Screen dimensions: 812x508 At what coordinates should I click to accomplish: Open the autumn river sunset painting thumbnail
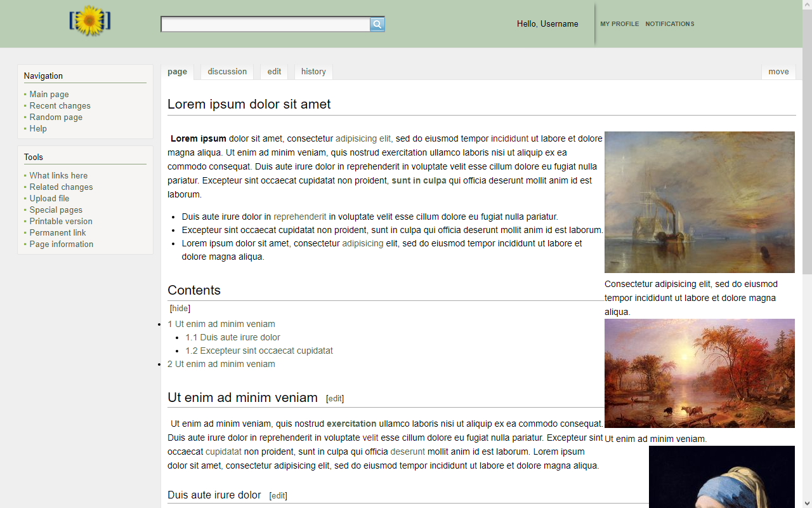coord(699,373)
